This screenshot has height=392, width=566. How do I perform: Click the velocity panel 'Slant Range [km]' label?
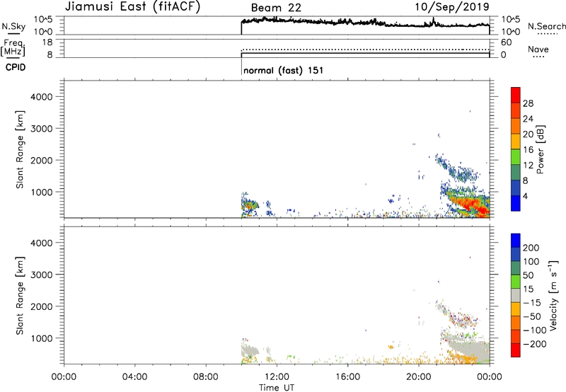pyautogui.click(x=20, y=296)
